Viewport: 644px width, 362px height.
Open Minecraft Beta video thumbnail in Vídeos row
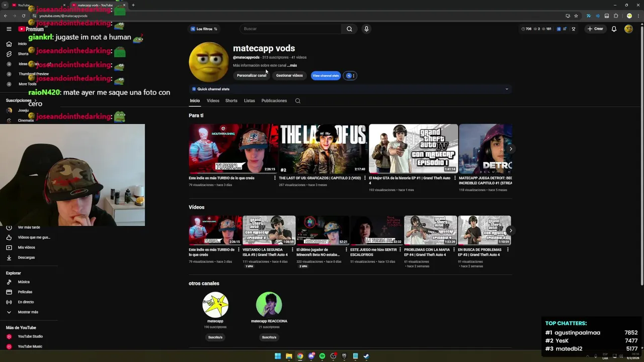(x=323, y=230)
